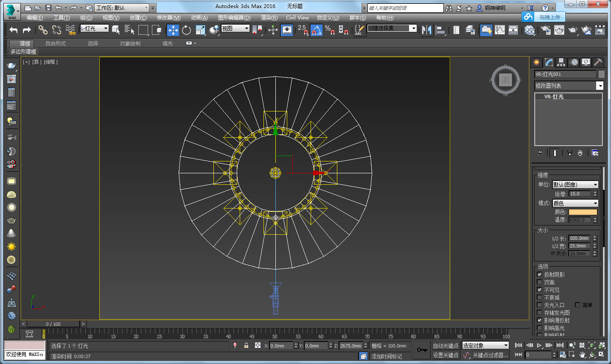Open the 工作区 workspace dropdown
This screenshot has height=364, width=611.
coord(122,8)
